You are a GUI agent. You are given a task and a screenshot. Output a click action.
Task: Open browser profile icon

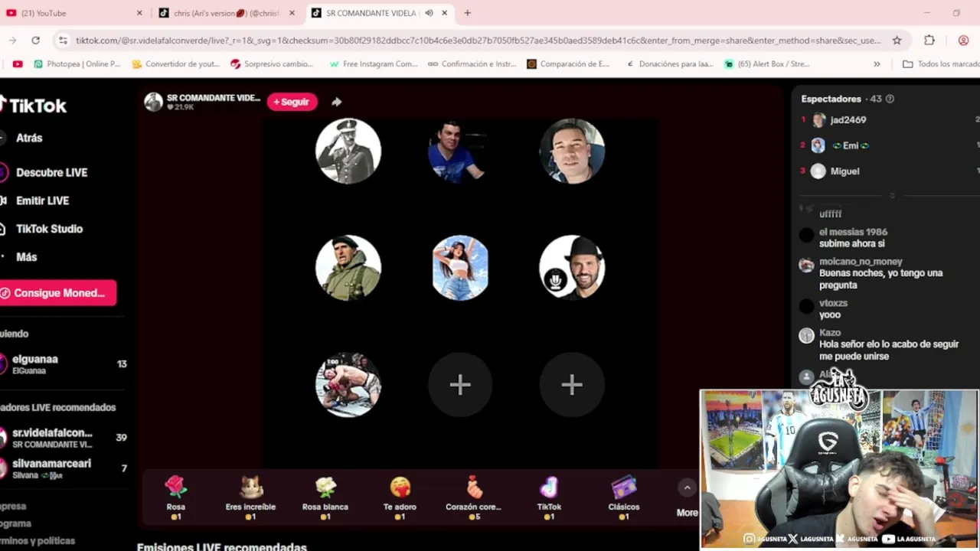click(x=963, y=40)
